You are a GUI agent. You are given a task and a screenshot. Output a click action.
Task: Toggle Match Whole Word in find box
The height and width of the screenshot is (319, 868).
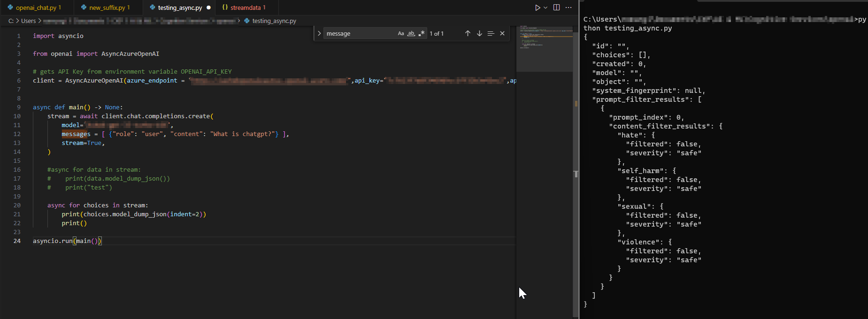coord(411,33)
